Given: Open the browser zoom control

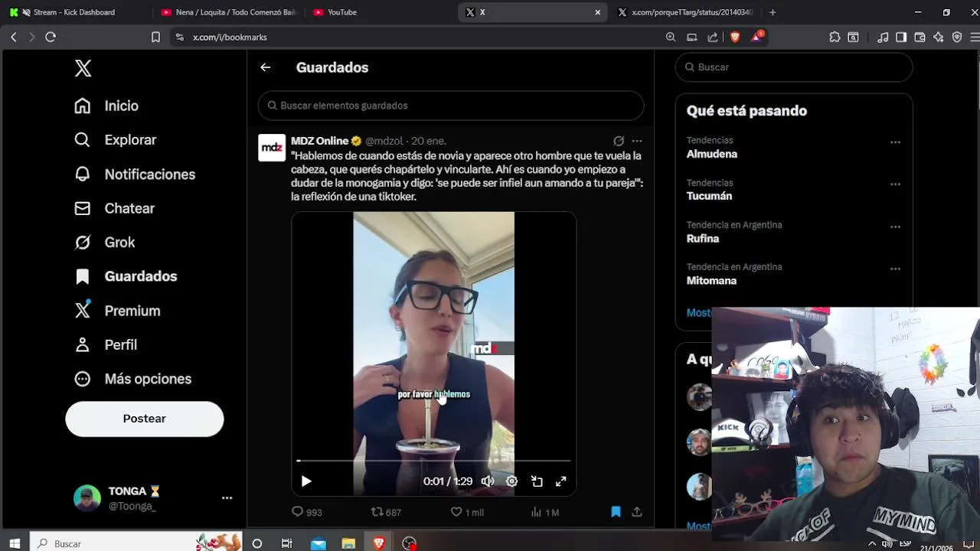Looking at the screenshot, I should point(671,37).
